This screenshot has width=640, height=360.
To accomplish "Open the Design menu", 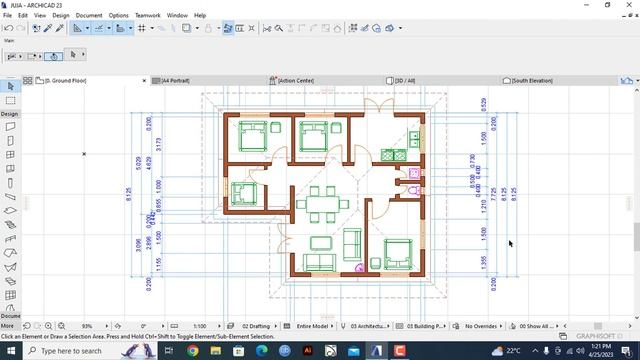I will pos(61,15).
